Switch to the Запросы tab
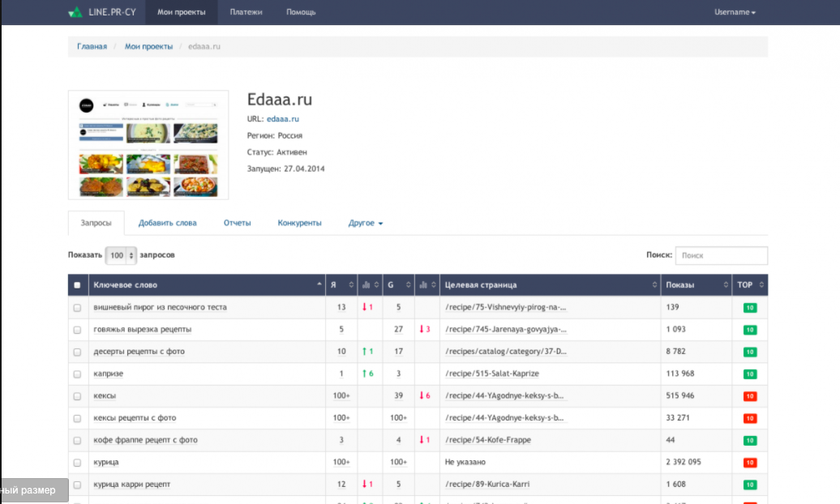The image size is (840, 504). [96, 223]
